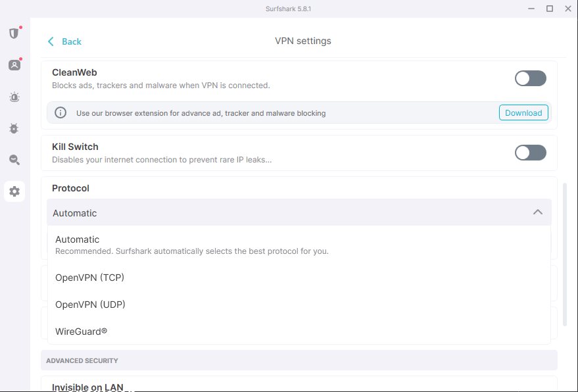Click the Back link text
578x392 pixels.
(71, 41)
